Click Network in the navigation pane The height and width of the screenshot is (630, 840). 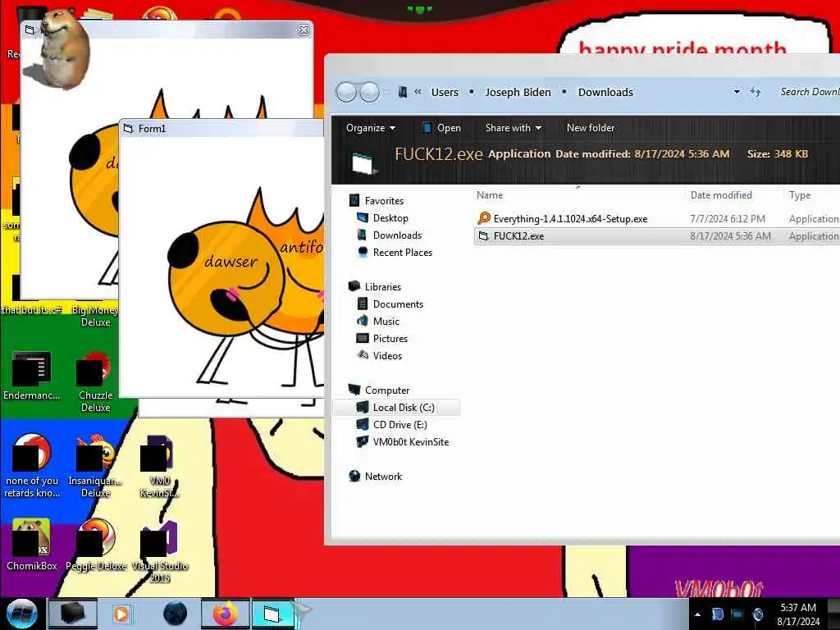pos(383,477)
